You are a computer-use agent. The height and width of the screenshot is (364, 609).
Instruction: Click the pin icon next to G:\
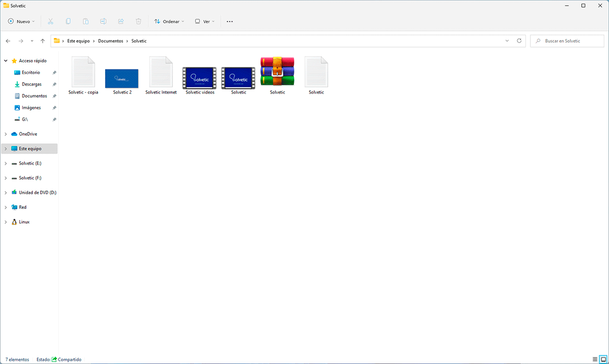coord(54,119)
